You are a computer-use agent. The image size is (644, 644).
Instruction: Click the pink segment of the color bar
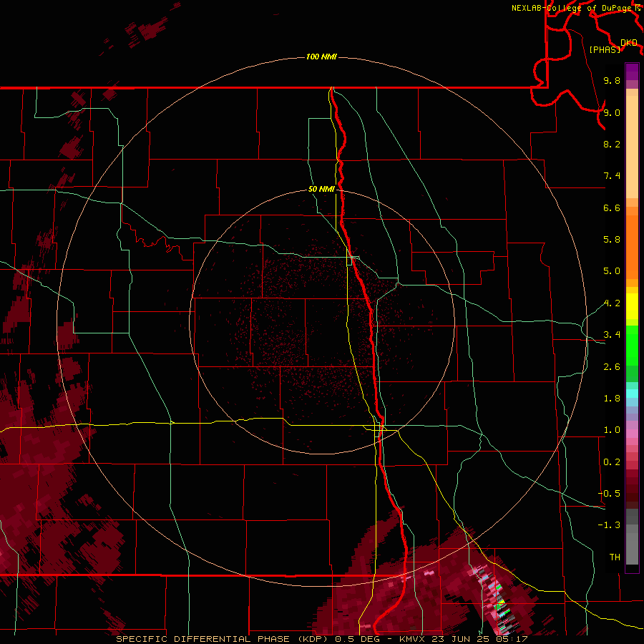coord(632,434)
